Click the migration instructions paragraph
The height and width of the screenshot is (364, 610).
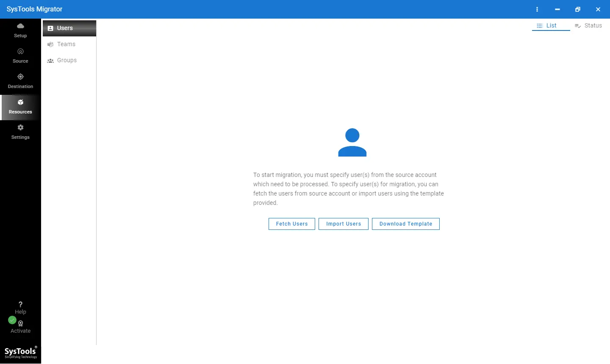tap(349, 189)
